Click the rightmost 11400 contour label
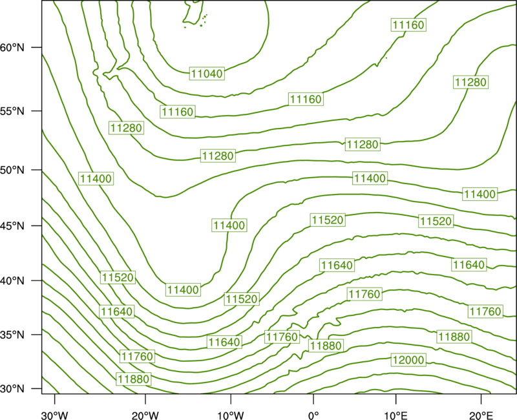This screenshot has height=420, width=517. coord(480,194)
